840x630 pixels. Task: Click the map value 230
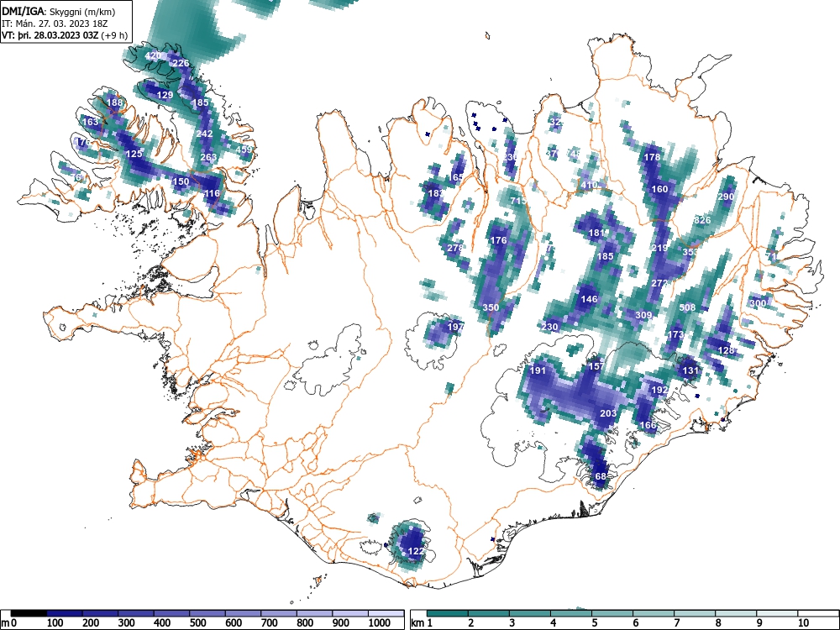click(x=549, y=327)
